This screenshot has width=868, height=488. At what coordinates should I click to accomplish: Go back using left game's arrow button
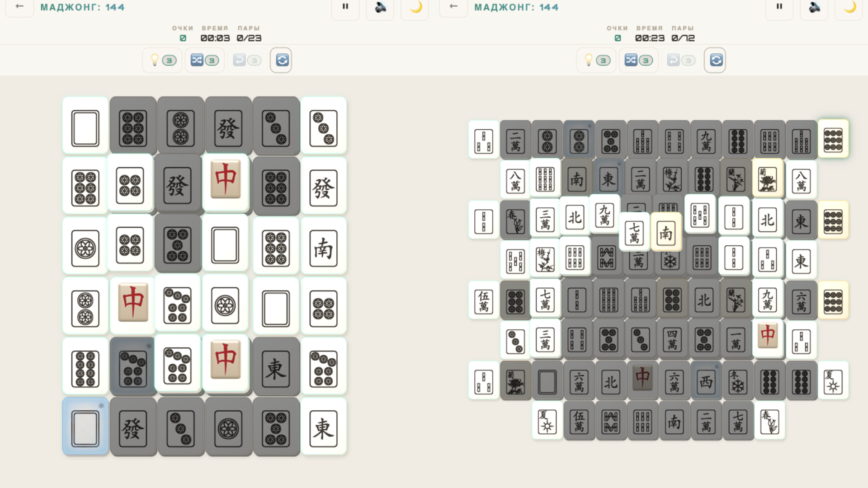(x=19, y=7)
